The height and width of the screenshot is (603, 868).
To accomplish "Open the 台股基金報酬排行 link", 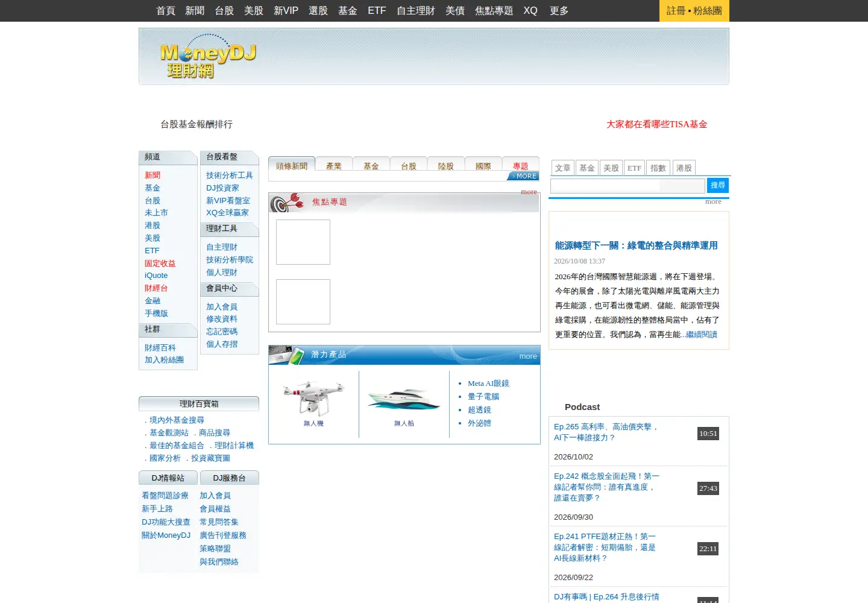I will (197, 124).
